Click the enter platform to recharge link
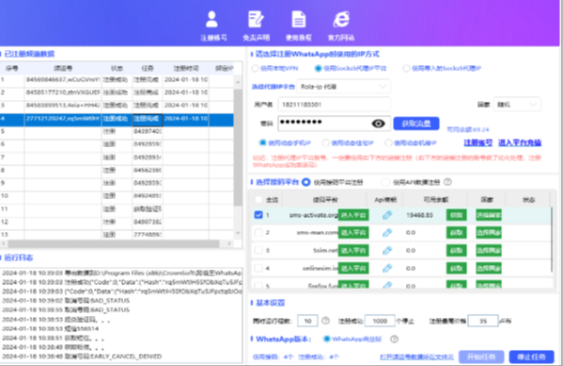This screenshot has height=366, width=563. click(520, 143)
